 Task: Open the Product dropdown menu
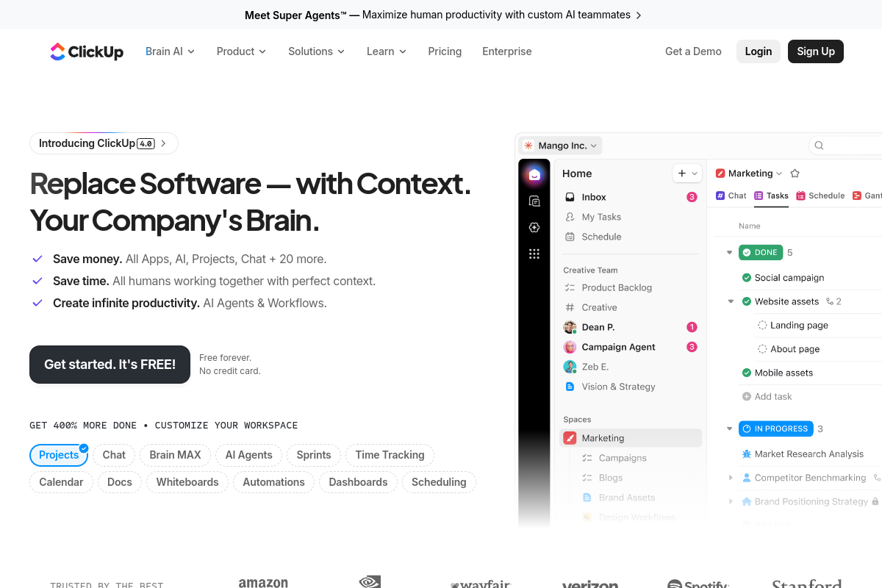coord(241,51)
